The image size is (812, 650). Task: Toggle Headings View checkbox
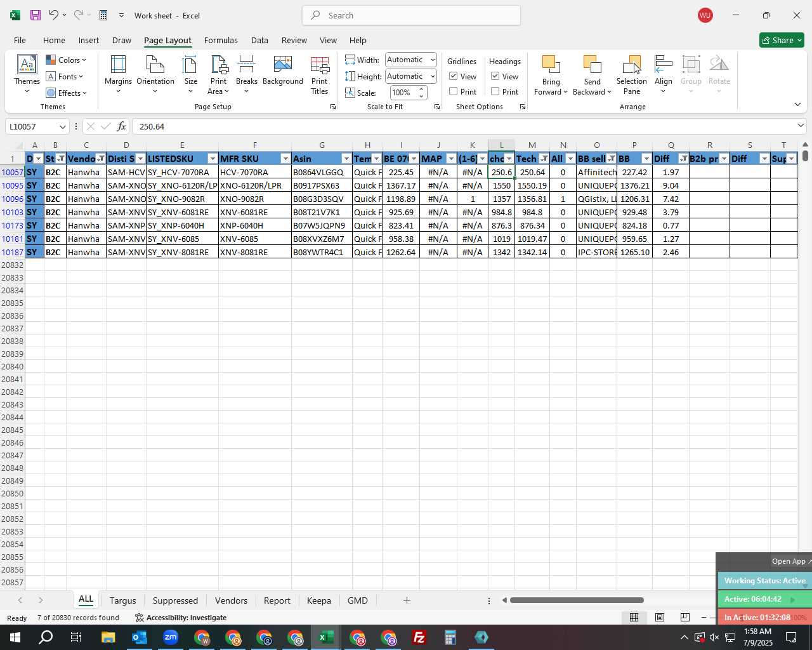495,76
